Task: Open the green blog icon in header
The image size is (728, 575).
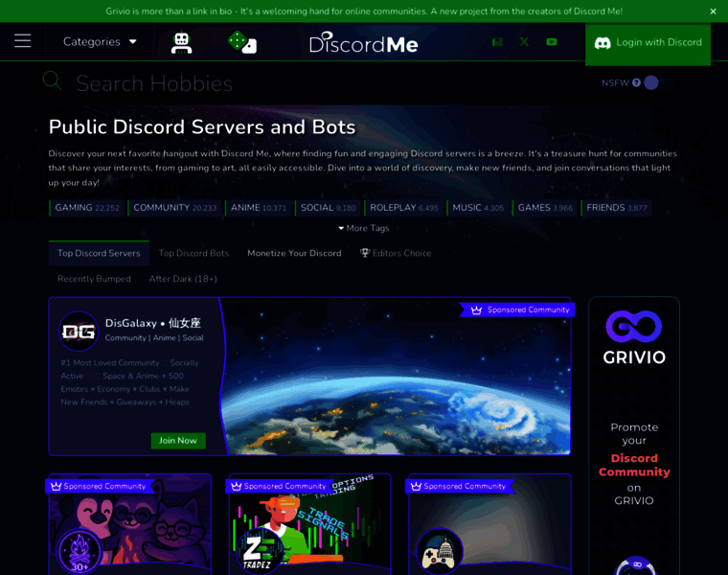Action: (x=497, y=42)
